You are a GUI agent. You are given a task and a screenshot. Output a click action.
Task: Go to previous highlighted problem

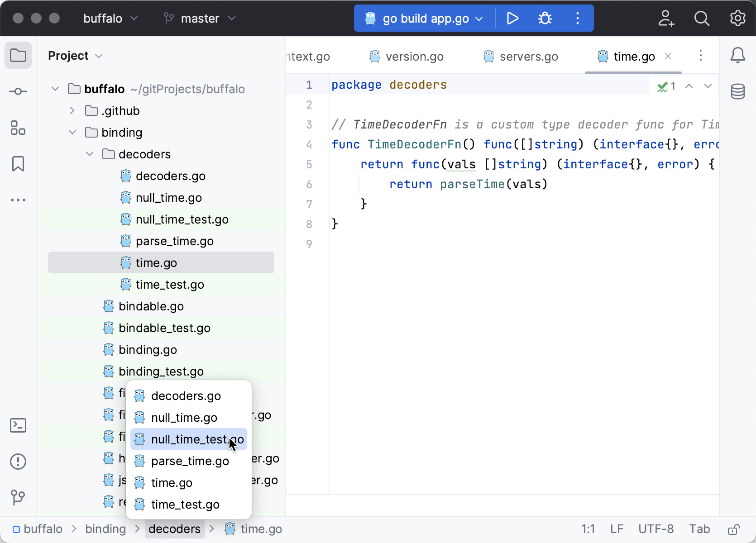click(x=689, y=86)
